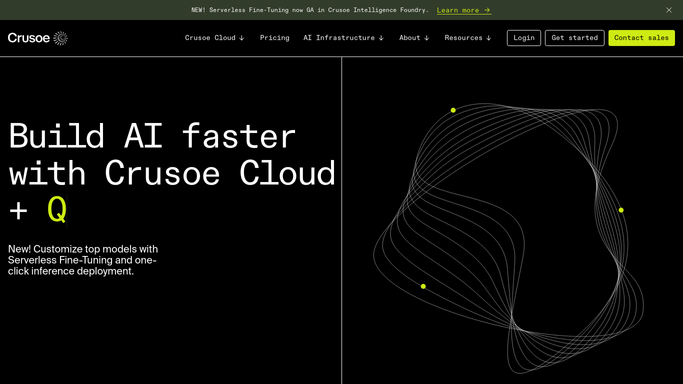Expand the AI Infrastructure dropdown menu

pyautogui.click(x=343, y=38)
